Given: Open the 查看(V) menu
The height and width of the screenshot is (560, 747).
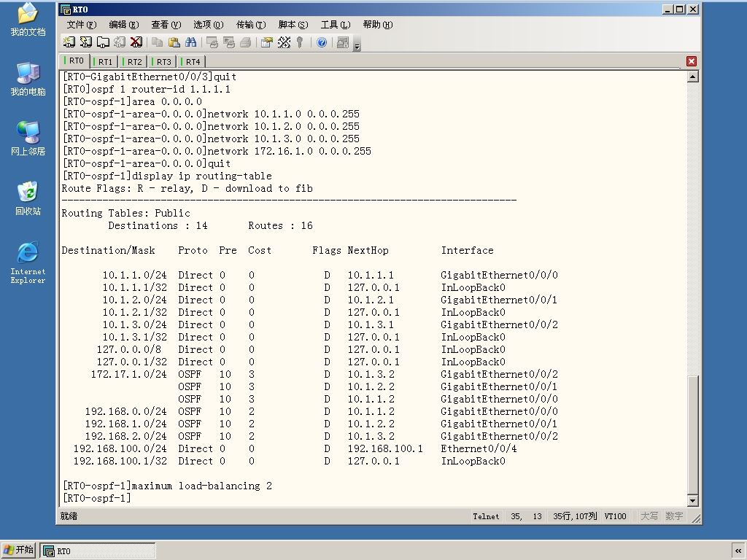Looking at the screenshot, I should [x=166, y=25].
